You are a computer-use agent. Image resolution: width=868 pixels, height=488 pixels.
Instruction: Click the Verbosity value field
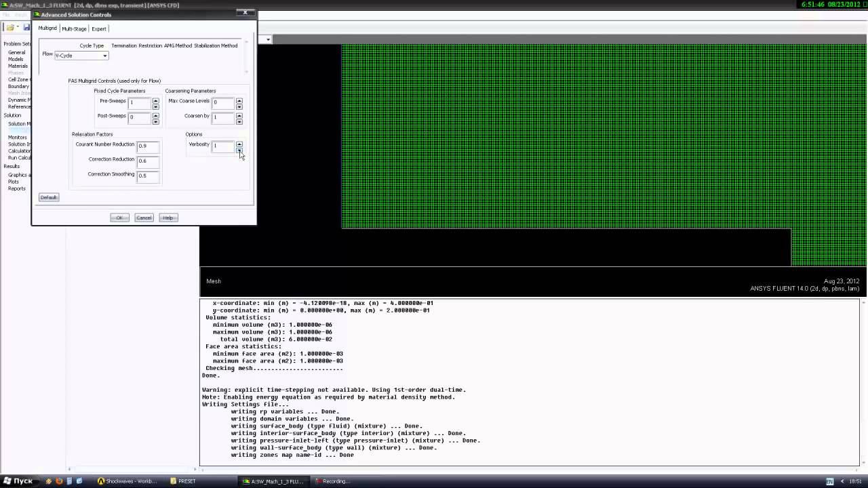(x=223, y=146)
